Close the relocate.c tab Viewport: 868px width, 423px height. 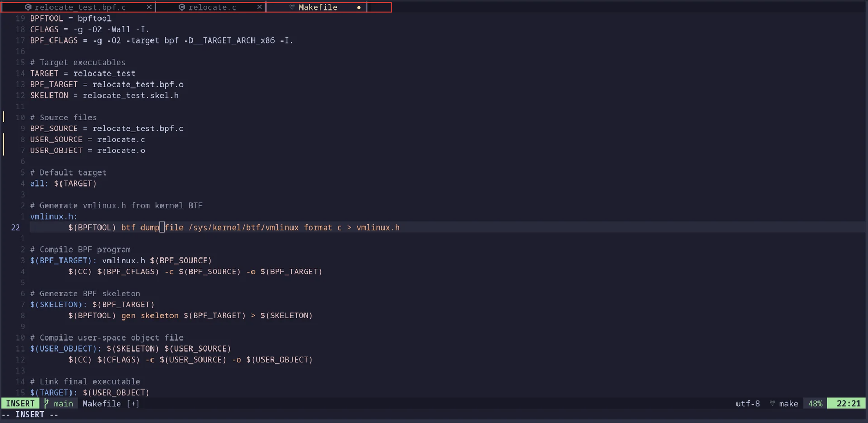(259, 7)
